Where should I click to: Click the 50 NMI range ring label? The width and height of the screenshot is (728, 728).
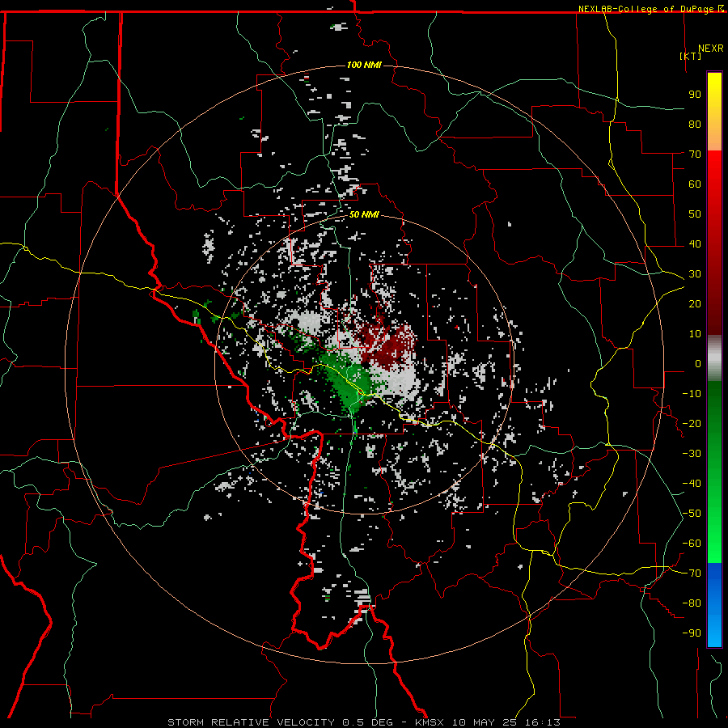tap(364, 214)
